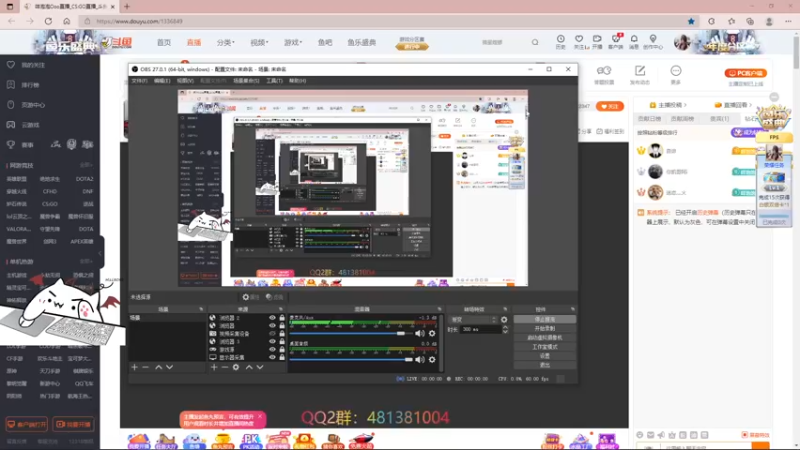
Task: Open the 文件(F) menu in OBS
Action: coord(139,81)
